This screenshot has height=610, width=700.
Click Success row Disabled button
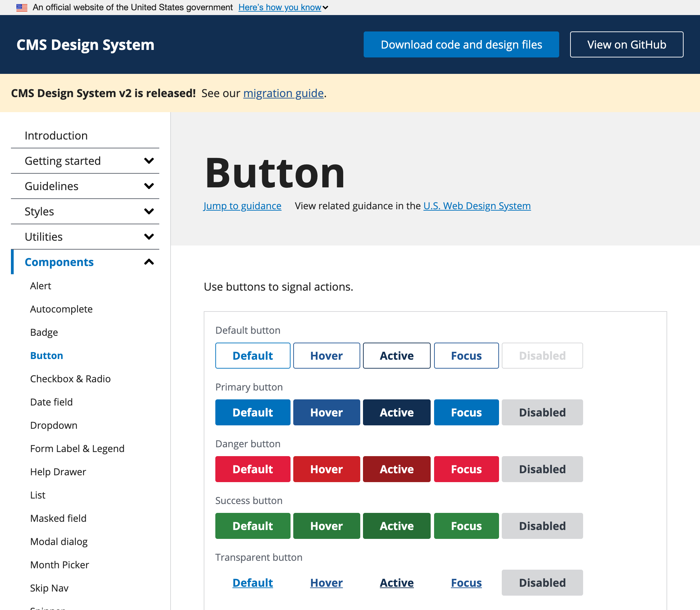pos(542,526)
